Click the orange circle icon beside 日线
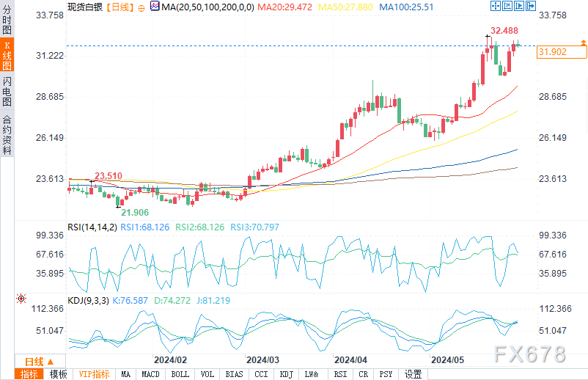 (x=142, y=8)
